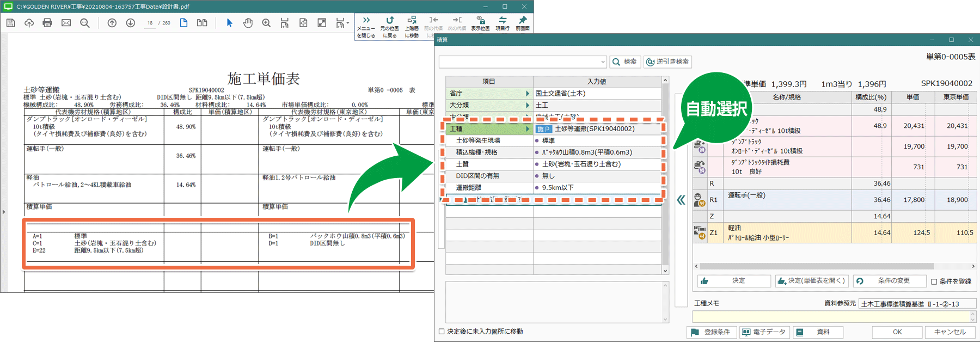The width and height of the screenshot is (980, 343).
Task: Click the fit width icon
Action: (x=285, y=23)
